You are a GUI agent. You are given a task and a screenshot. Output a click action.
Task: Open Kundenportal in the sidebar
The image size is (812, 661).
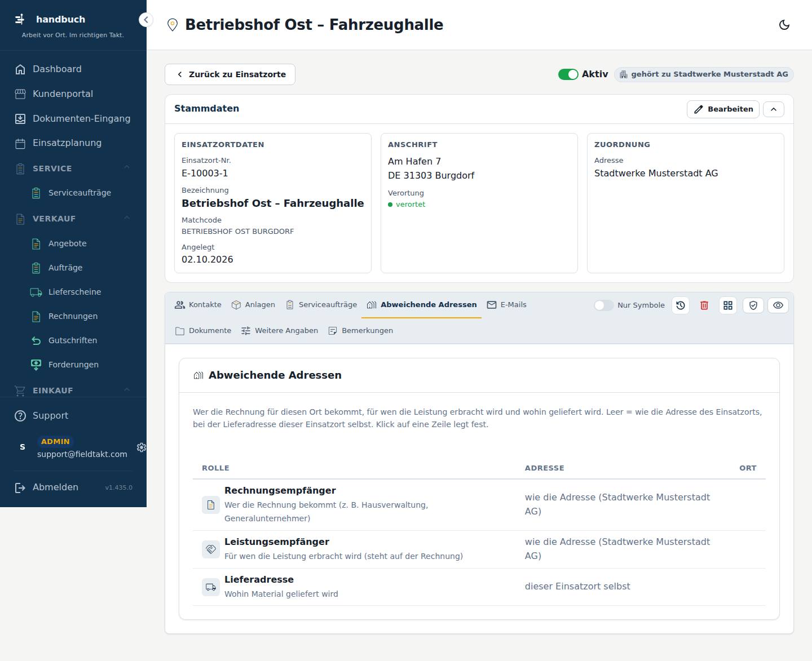click(73, 94)
